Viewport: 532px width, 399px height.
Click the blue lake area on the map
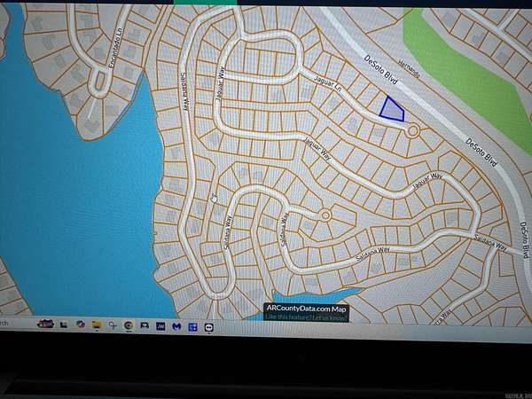coord(71,213)
